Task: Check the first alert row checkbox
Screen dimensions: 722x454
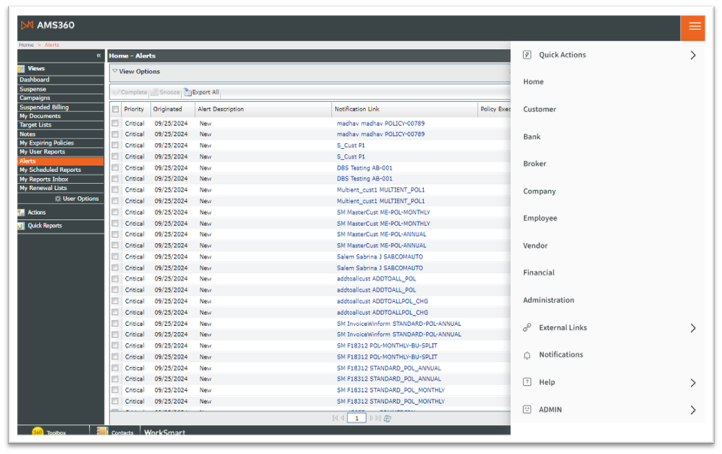Action: [x=116, y=123]
